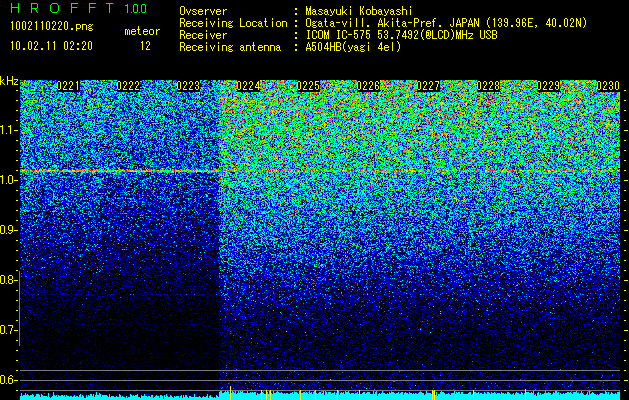The width and height of the screenshot is (629, 400).
Task: Click the 0223 time marker
Action: point(188,86)
